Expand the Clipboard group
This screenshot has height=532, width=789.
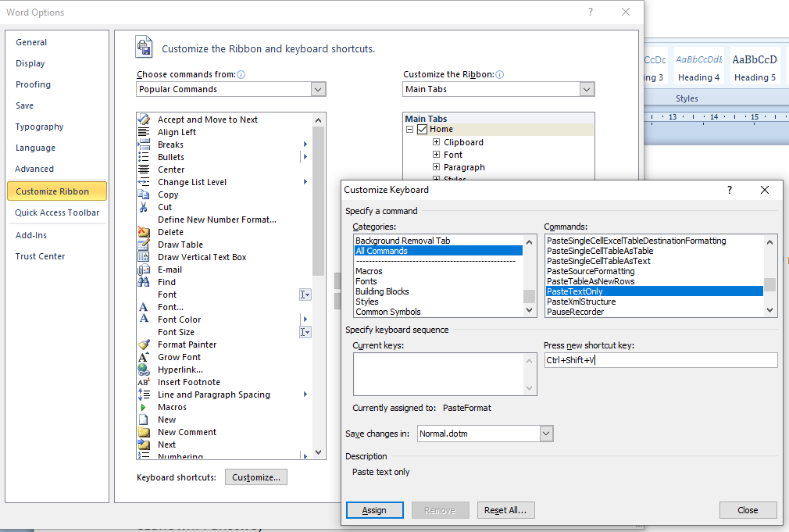(x=436, y=142)
